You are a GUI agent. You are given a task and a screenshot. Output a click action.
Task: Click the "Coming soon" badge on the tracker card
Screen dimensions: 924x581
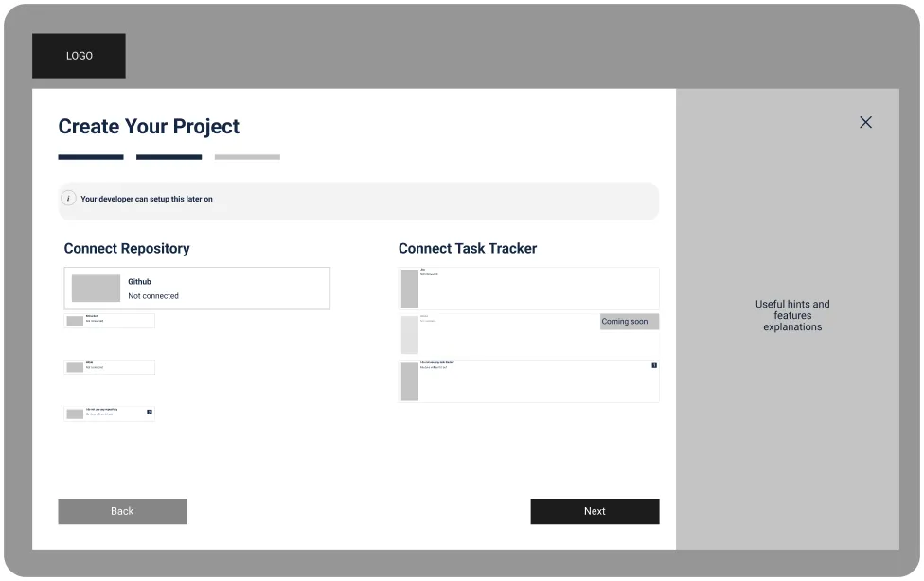pos(629,322)
